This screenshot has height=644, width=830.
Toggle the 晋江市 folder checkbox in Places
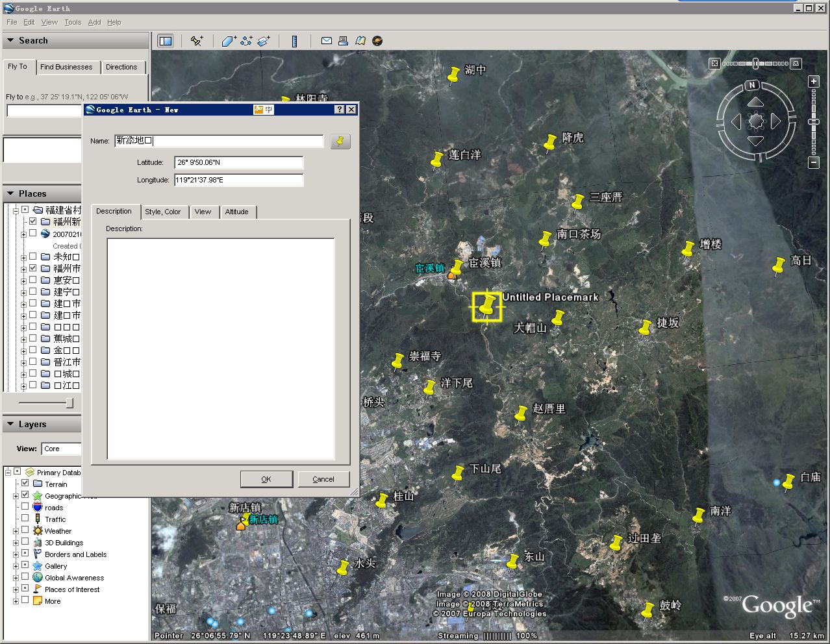click(x=33, y=362)
